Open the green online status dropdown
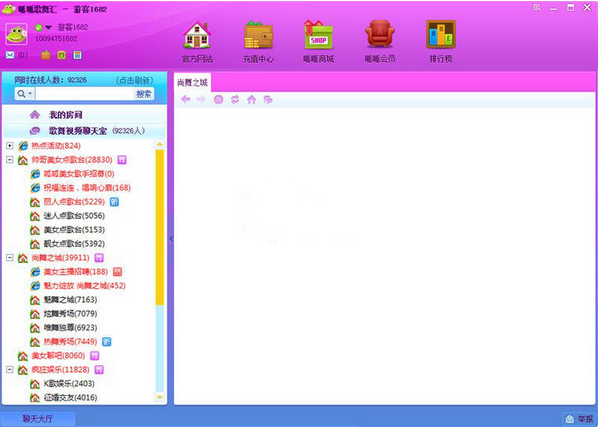This screenshot has width=600, height=430. [x=43, y=27]
